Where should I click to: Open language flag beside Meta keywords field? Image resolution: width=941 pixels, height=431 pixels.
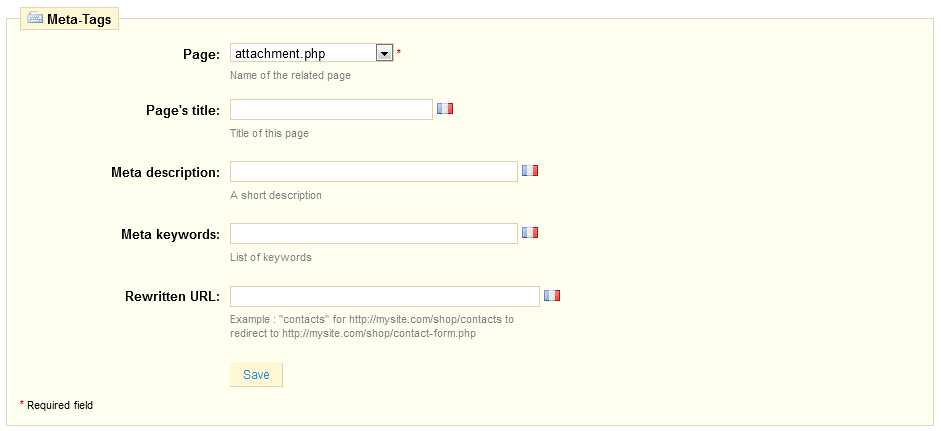click(x=530, y=232)
